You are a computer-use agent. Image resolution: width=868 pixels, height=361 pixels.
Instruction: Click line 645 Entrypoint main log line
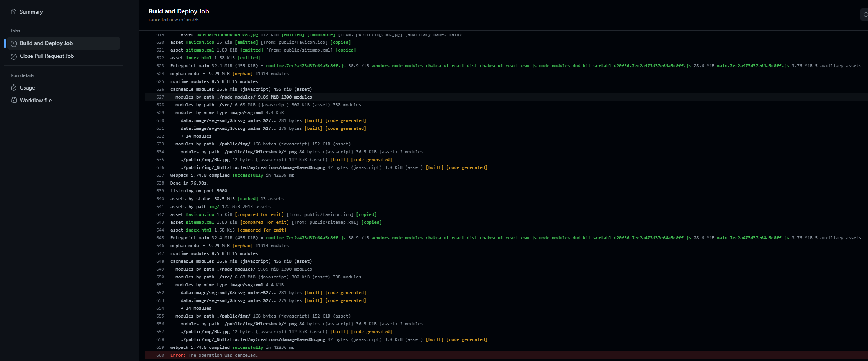(x=160, y=238)
